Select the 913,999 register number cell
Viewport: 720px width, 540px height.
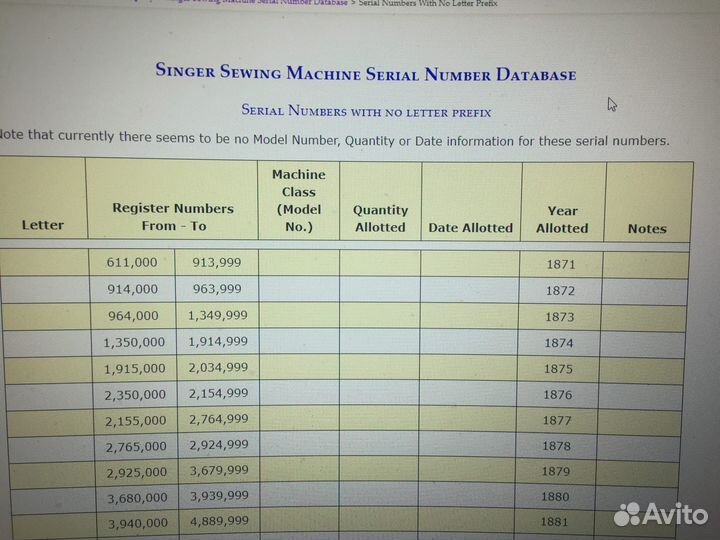[x=216, y=263]
